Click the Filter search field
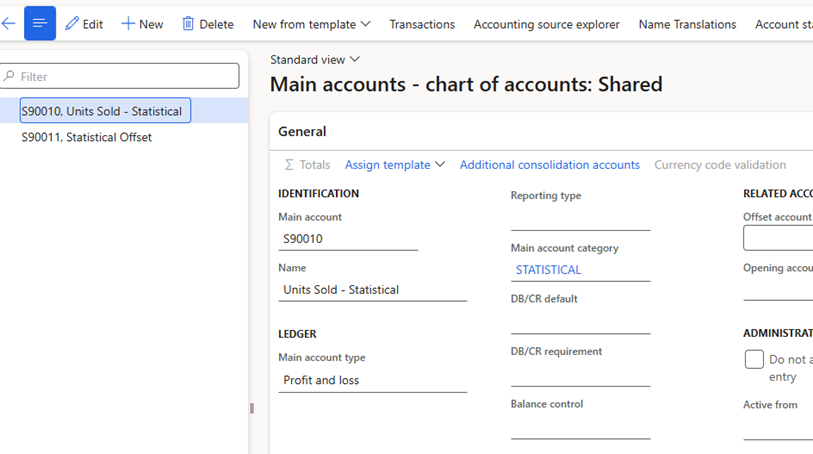813x454 pixels. (x=120, y=76)
